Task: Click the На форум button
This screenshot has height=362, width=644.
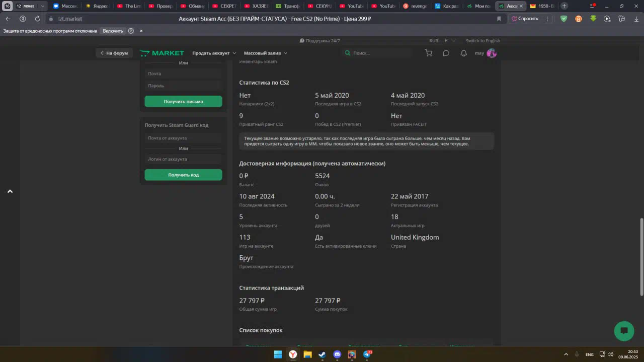Action: click(114, 53)
